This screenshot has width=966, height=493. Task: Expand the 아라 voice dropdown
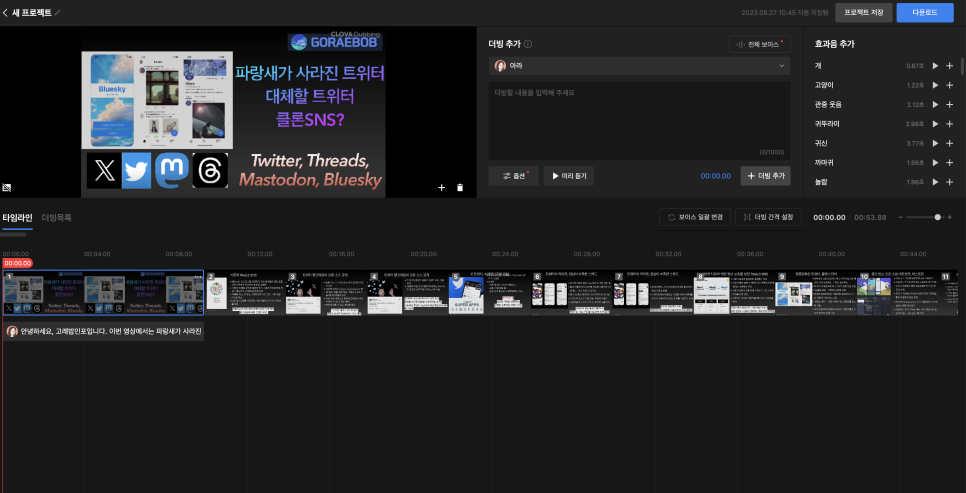coord(639,65)
